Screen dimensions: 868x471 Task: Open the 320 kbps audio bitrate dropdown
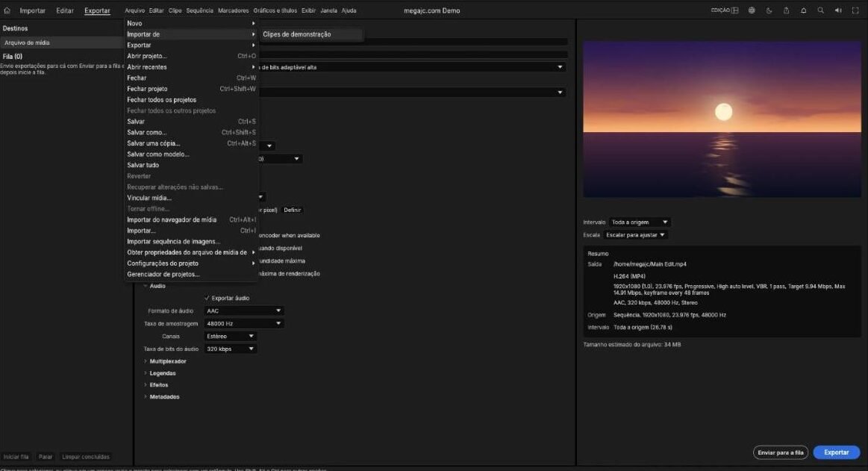pyautogui.click(x=230, y=349)
